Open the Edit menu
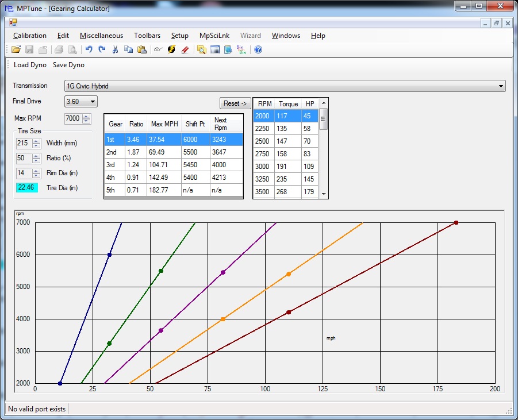 point(63,36)
